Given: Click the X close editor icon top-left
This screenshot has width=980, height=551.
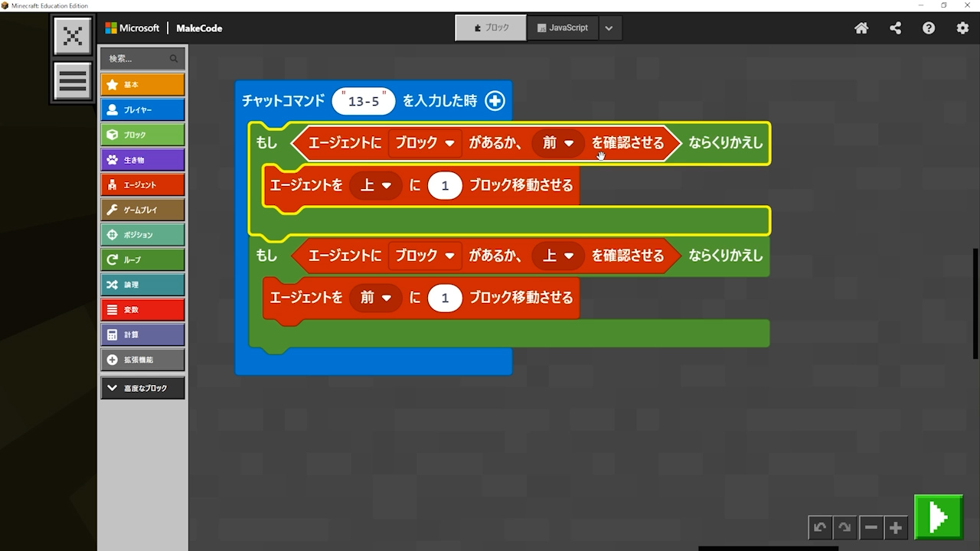Looking at the screenshot, I should pos(73,36).
